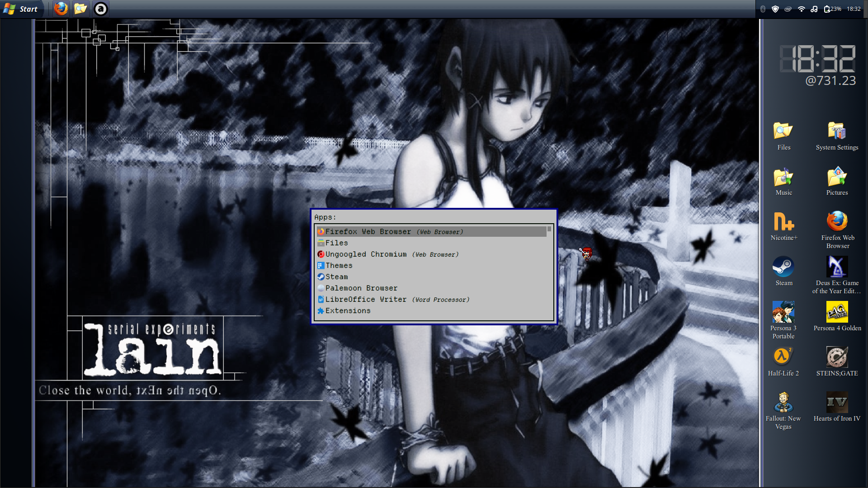Launch Persona 3 Portable desktop shortcut
The image size is (868, 488).
pyautogui.click(x=783, y=320)
